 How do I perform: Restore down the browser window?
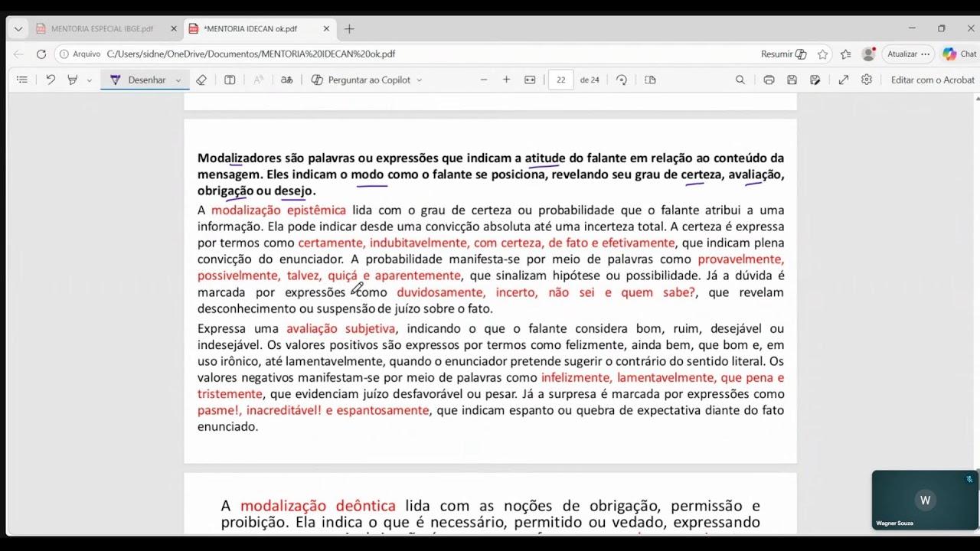click(x=942, y=28)
